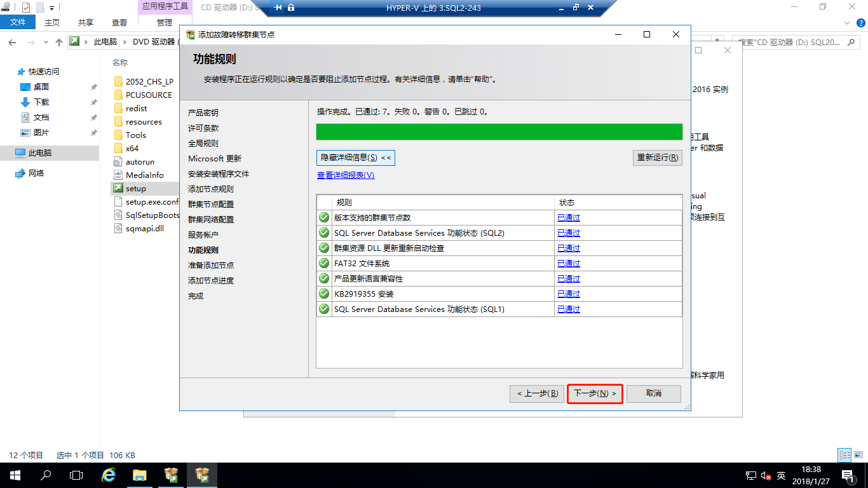Select the 产品密钥 wizard step

pos(203,113)
